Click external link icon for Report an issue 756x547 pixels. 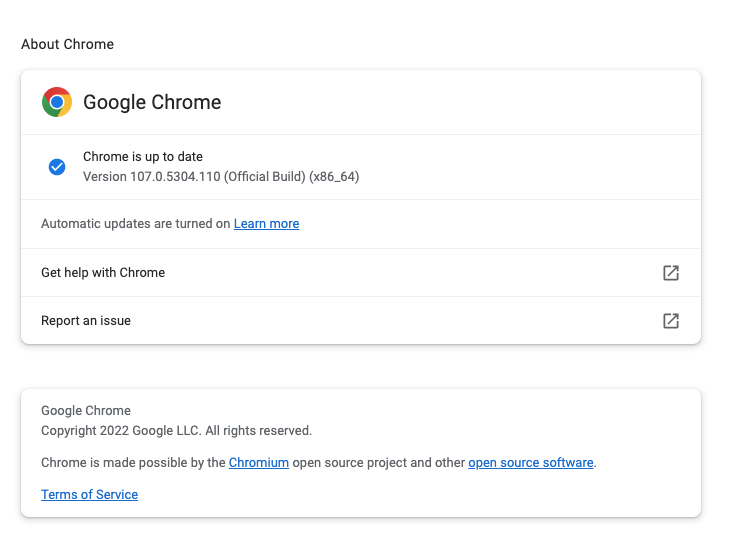671,321
